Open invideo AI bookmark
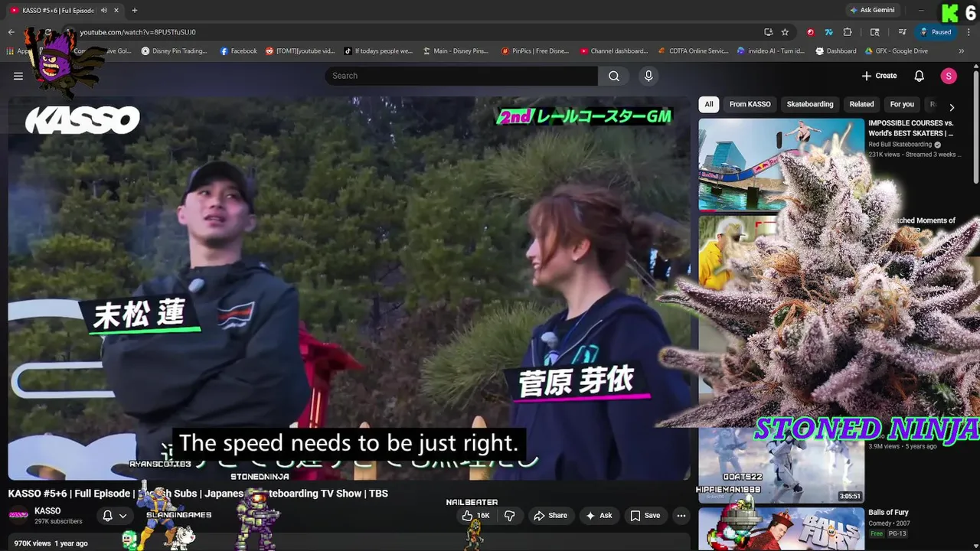 click(771, 51)
